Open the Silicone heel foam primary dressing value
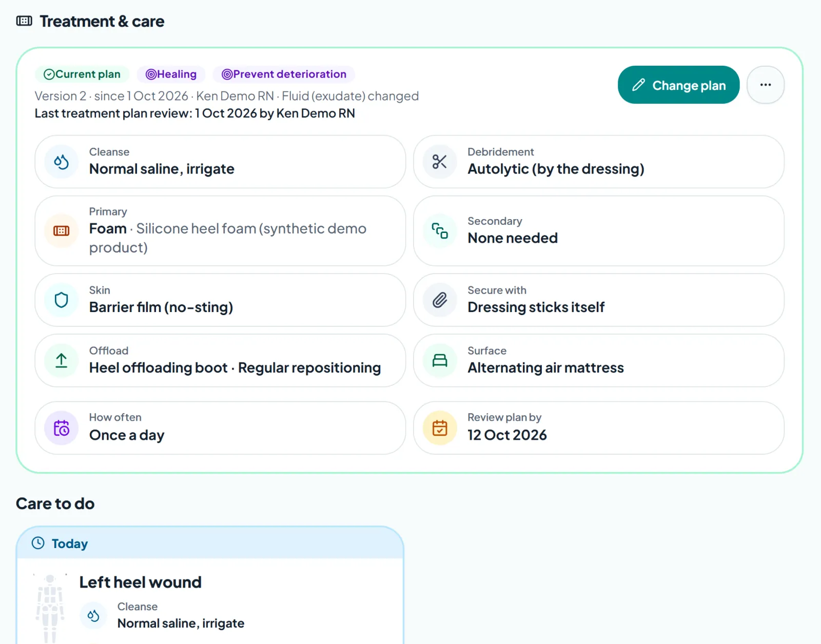The image size is (821, 644). click(228, 238)
